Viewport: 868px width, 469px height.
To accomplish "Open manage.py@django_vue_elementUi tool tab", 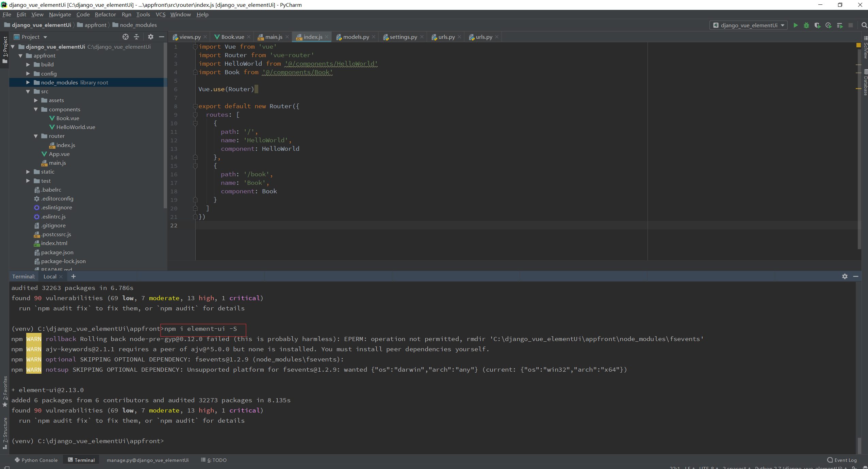I will point(148,460).
